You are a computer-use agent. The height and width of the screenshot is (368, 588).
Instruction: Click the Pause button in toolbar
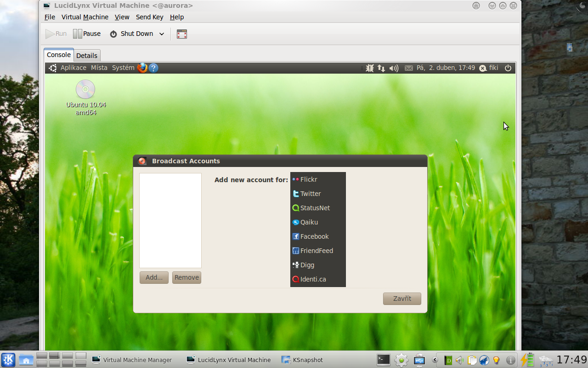(x=87, y=34)
